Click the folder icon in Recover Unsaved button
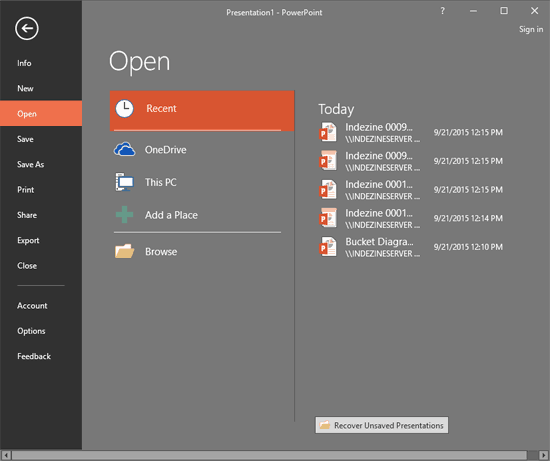 325,425
